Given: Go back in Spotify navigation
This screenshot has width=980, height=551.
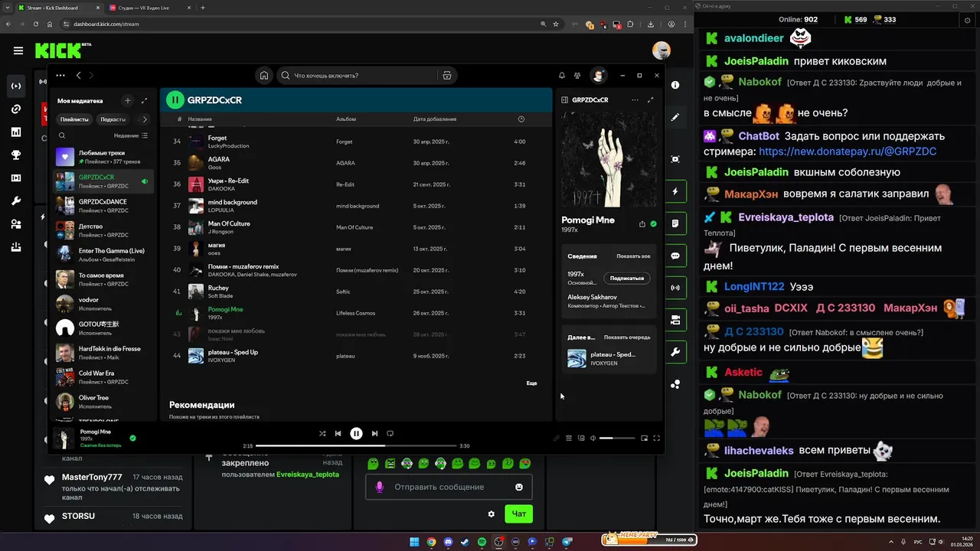Looking at the screenshot, I should tap(78, 76).
